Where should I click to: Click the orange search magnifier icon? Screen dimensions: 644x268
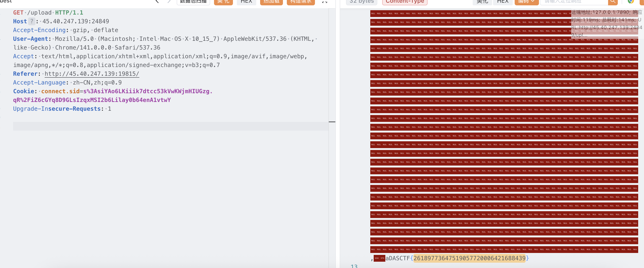[612, 2]
